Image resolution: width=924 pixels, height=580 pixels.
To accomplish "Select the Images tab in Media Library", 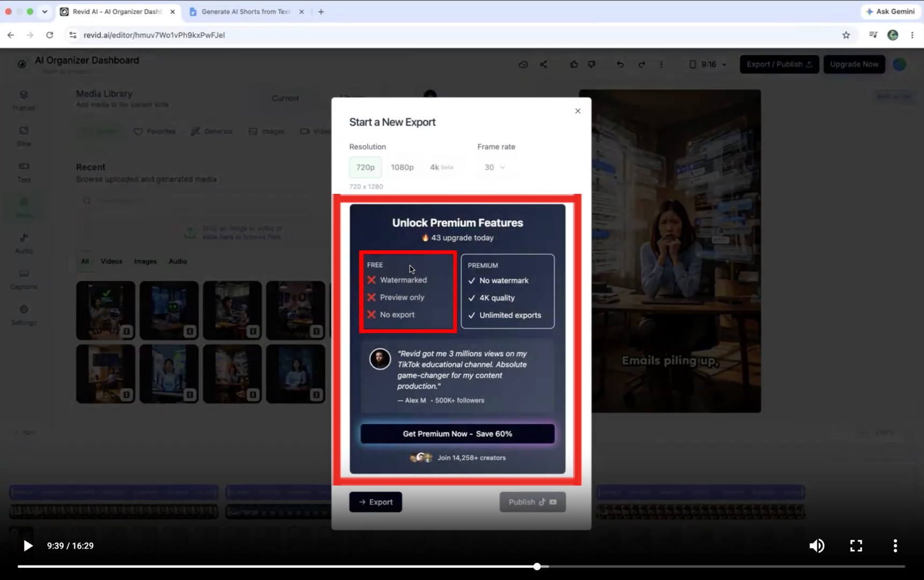I will pos(266,131).
